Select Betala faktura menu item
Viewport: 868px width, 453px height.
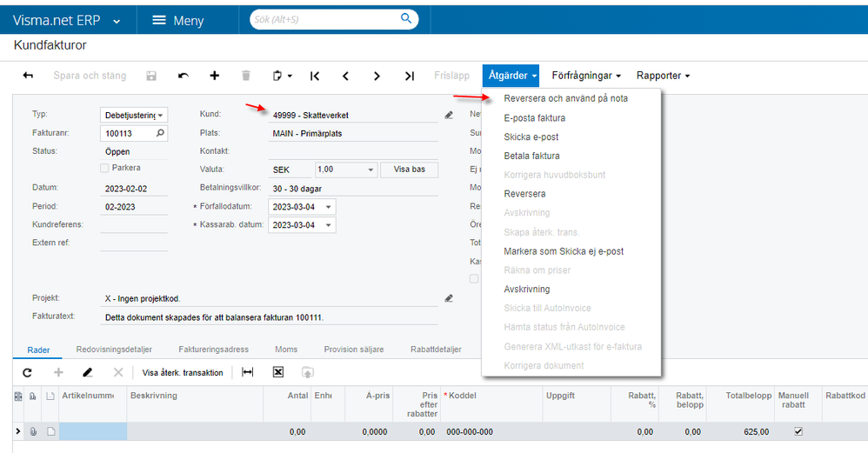[531, 156]
